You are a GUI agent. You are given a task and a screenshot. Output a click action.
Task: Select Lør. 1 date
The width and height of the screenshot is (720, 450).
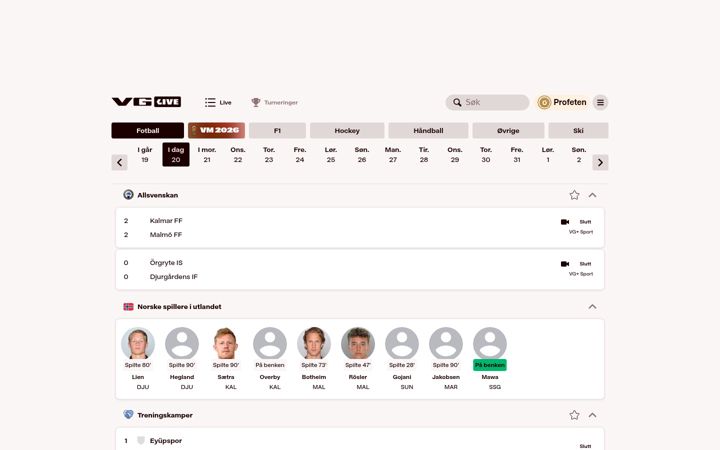point(548,154)
